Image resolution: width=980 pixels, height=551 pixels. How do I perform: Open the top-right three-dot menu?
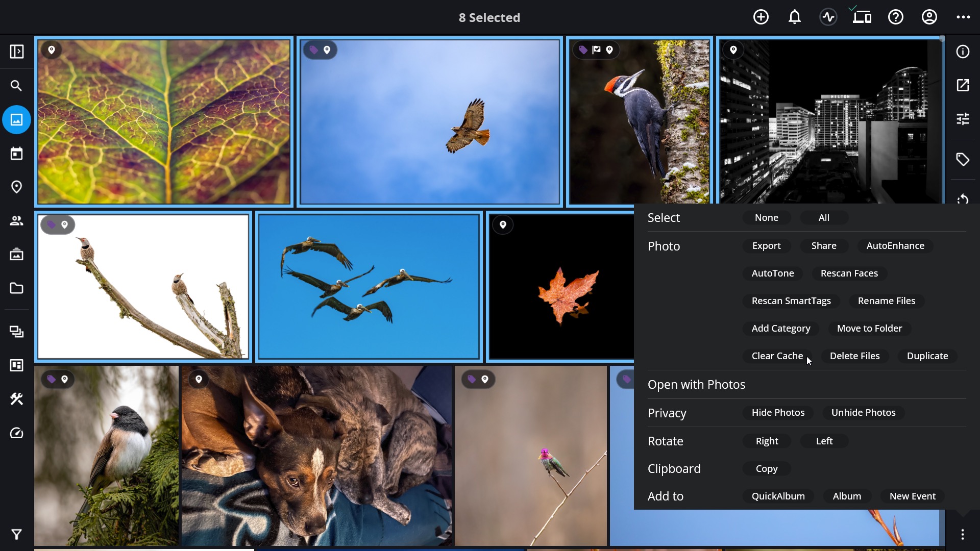(963, 17)
